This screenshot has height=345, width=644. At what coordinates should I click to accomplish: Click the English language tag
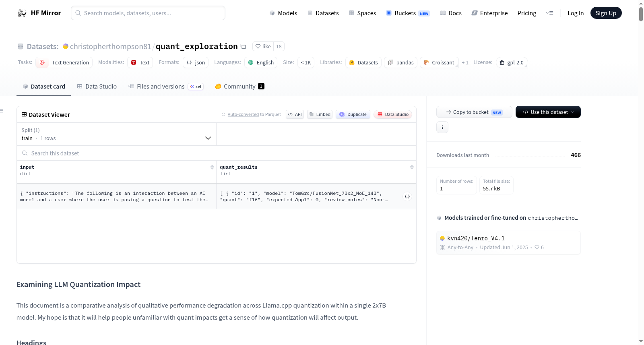pyautogui.click(x=261, y=62)
